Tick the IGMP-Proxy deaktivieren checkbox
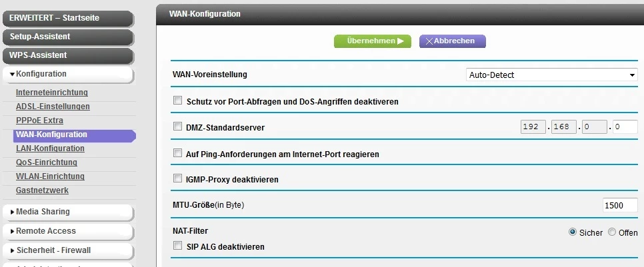 click(x=177, y=178)
